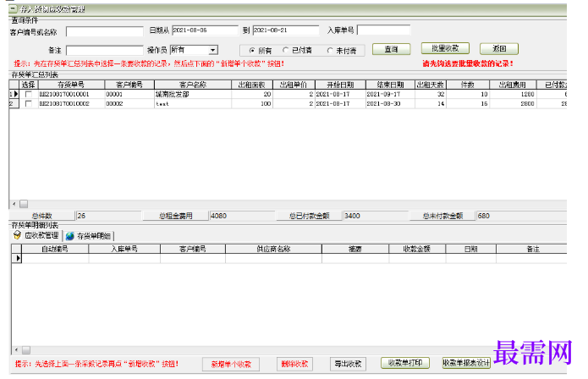
Task: Click the 批量收款 button
Action: point(445,48)
